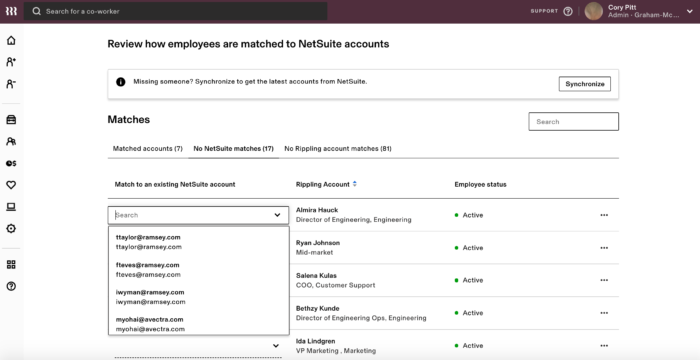Screen dimensions: 700x360
Task: Click the Support help circle icon
Action: point(568,11)
